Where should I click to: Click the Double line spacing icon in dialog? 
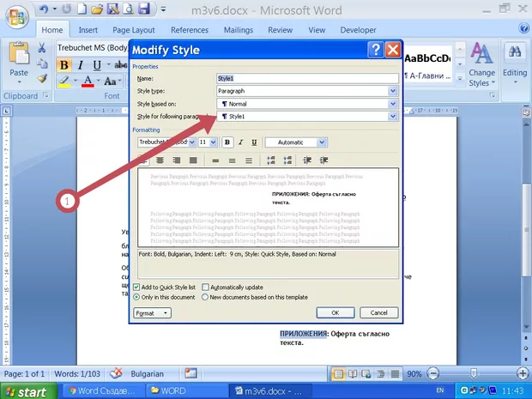click(x=249, y=160)
